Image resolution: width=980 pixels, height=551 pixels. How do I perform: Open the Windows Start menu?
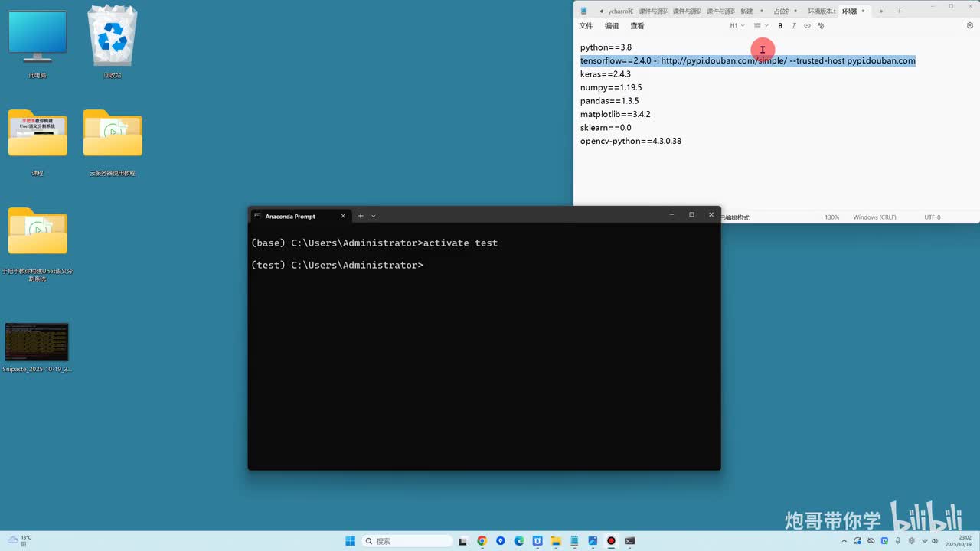(350, 541)
